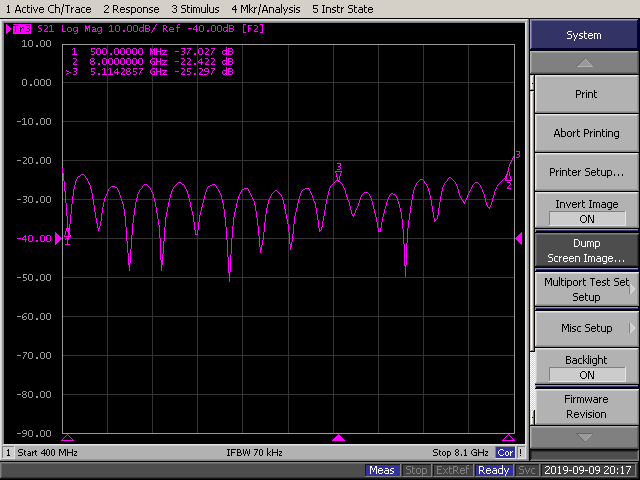Click the [F2] calibration label
640x480 pixels.
[253, 29]
